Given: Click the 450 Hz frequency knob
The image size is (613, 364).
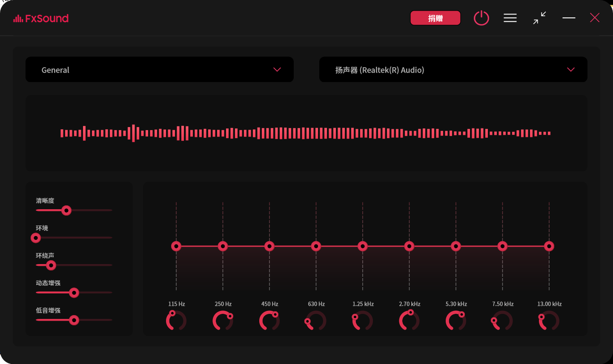Looking at the screenshot, I should pos(269,321).
